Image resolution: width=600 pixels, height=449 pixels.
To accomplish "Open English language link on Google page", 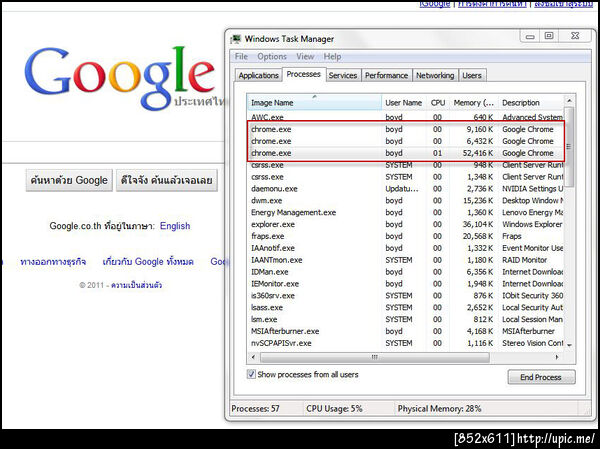I will (x=175, y=226).
